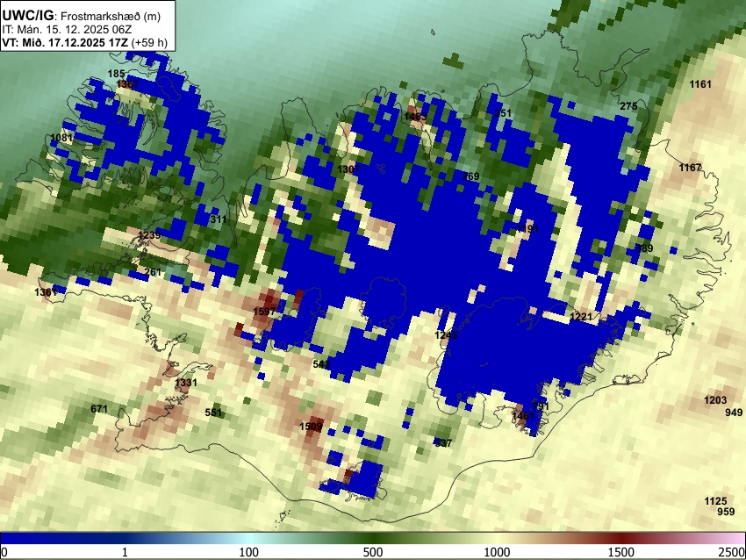Click the 1125 map label
Screen dimensions: 746x560
[715, 501]
